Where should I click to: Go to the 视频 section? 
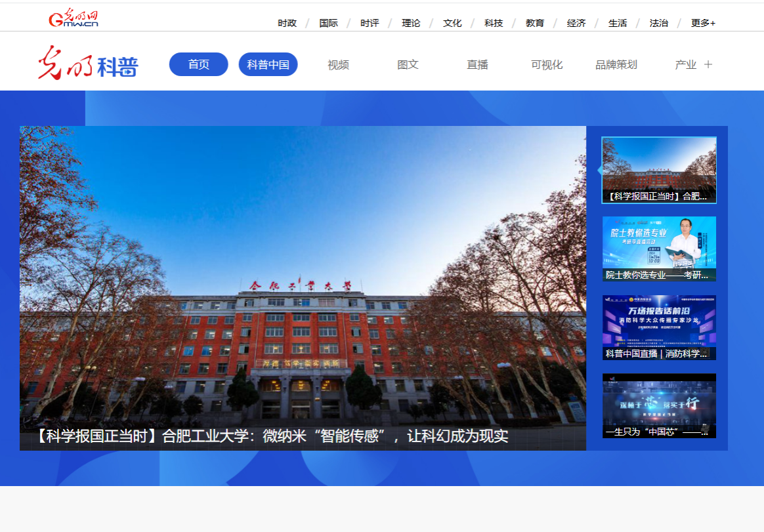pyautogui.click(x=338, y=65)
